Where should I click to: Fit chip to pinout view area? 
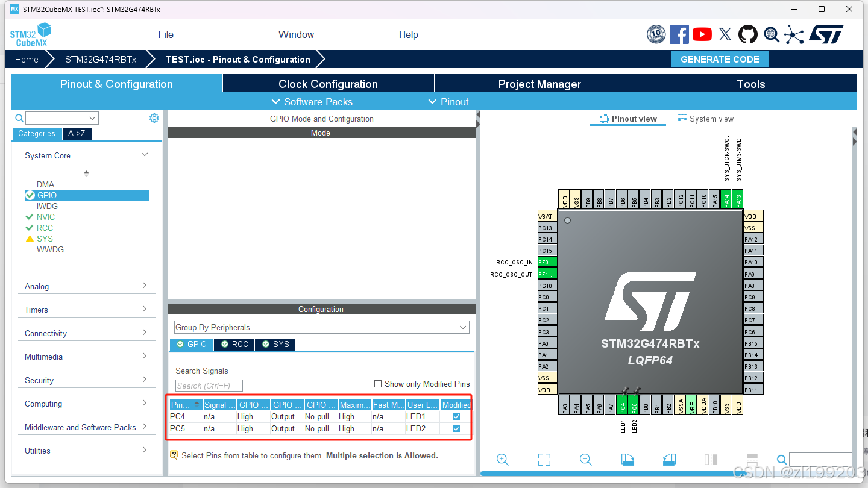pos(544,460)
